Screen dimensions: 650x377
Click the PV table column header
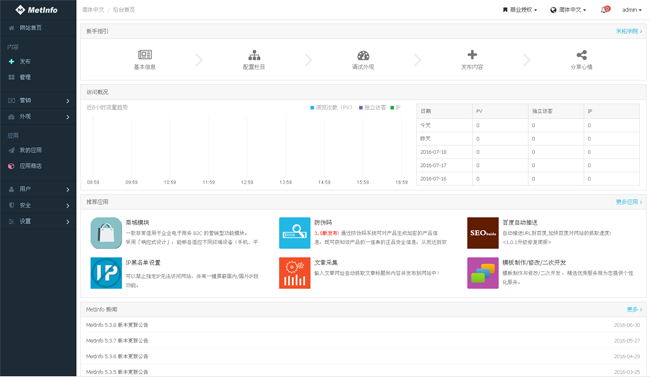(x=500, y=111)
